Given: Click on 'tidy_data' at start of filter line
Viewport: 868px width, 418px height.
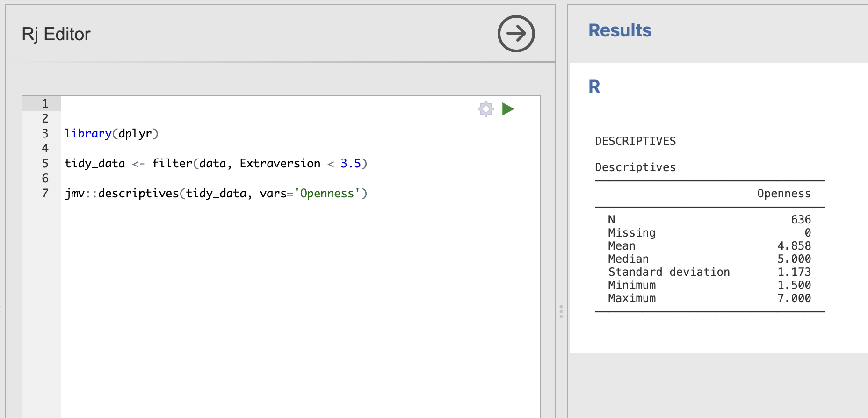Looking at the screenshot, I should coord(95,164).
